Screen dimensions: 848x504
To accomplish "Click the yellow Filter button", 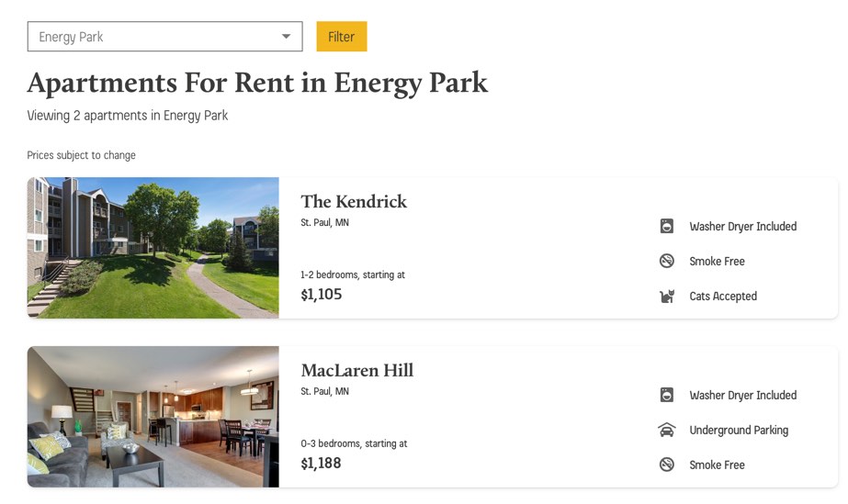I will tap(342, 37).
